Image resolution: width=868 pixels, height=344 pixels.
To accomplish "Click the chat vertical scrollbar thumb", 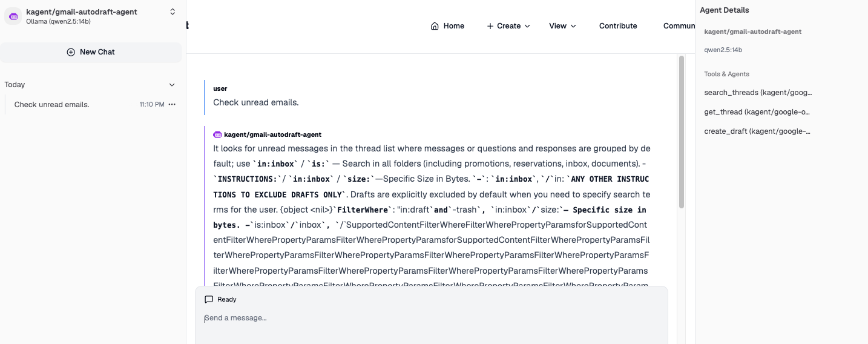I will (x=682, y=132).
